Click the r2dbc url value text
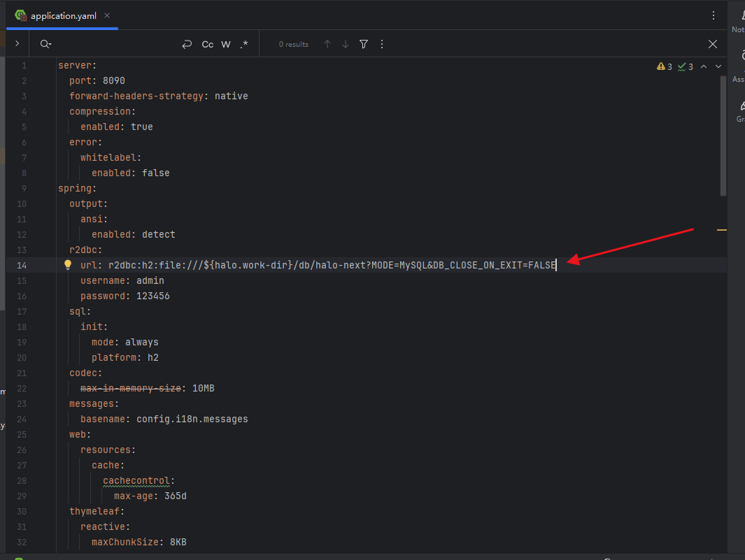This screenshot has width=745, height=560. pos(332,265)
